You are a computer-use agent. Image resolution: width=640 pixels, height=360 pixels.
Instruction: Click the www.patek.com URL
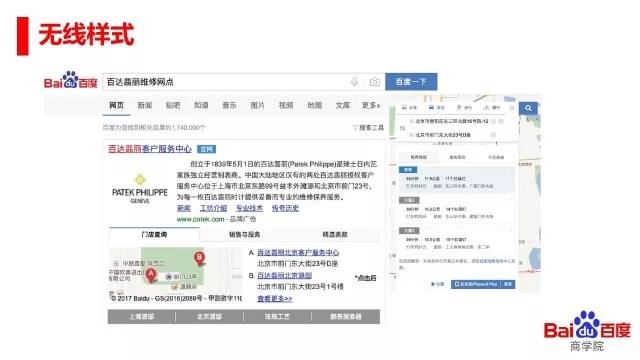coord(200,219)
